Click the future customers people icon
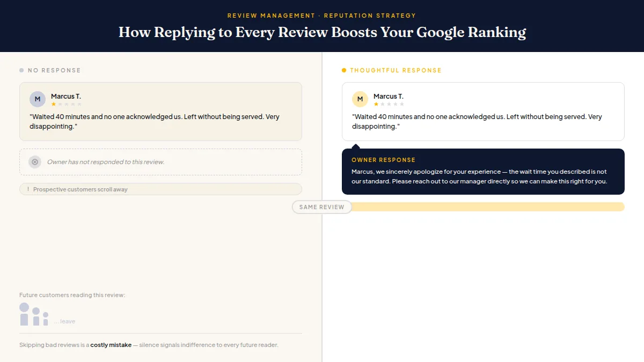 click(x=34, y=314)
